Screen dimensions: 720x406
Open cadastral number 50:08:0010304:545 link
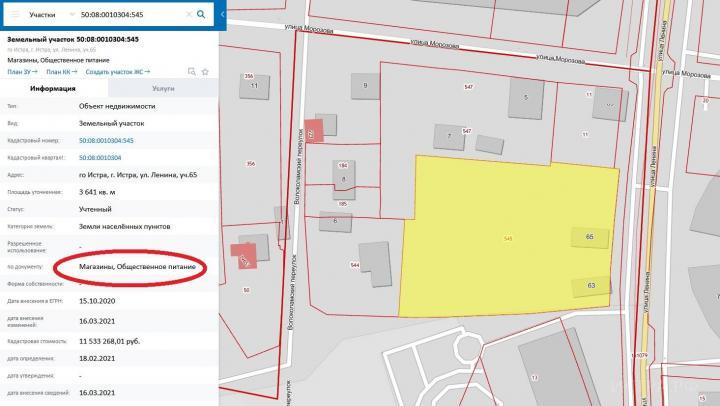pyautogui.click(x=106, y=141)
